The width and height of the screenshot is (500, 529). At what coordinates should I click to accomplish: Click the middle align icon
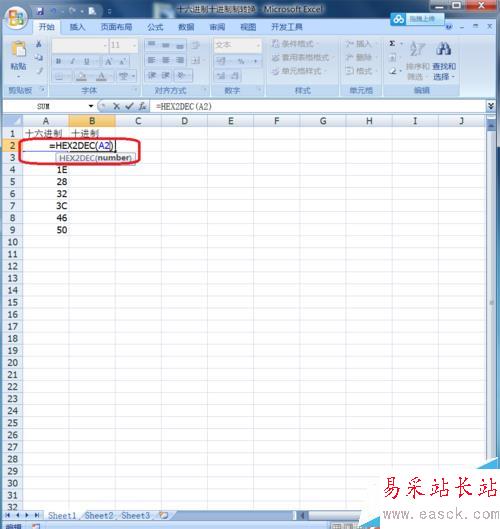point(166,45)
